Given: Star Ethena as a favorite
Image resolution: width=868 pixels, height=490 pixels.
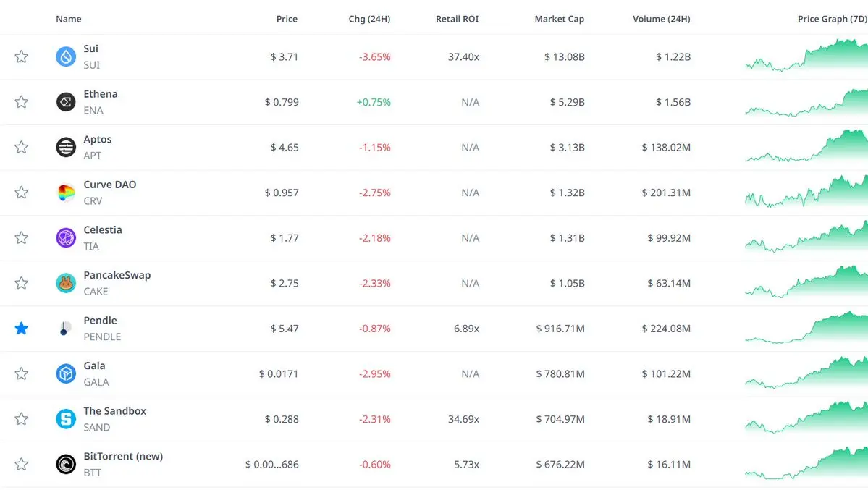Looking at the screenshot, I should click(21, 102).
